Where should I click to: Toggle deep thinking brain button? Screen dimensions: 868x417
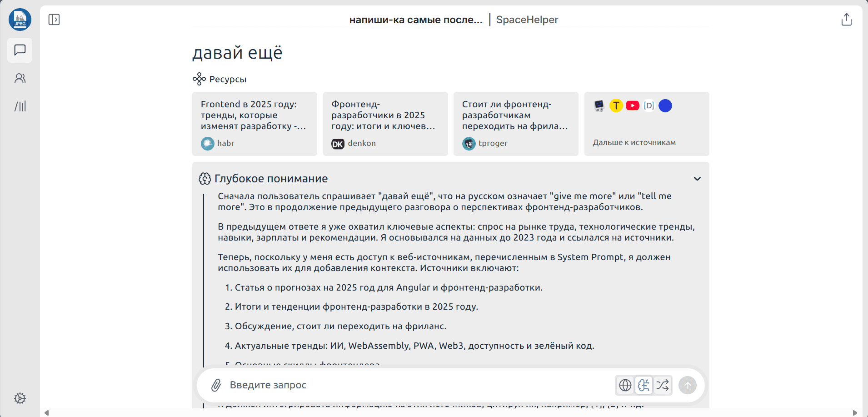pyautogui.click(x=644, y=385)
